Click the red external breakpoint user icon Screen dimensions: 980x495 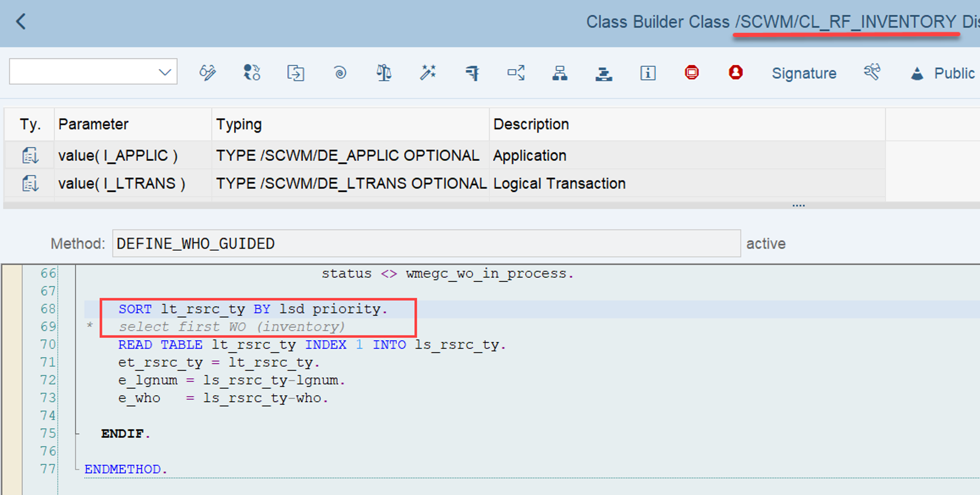pyautogui.click(x=736, y=73)
